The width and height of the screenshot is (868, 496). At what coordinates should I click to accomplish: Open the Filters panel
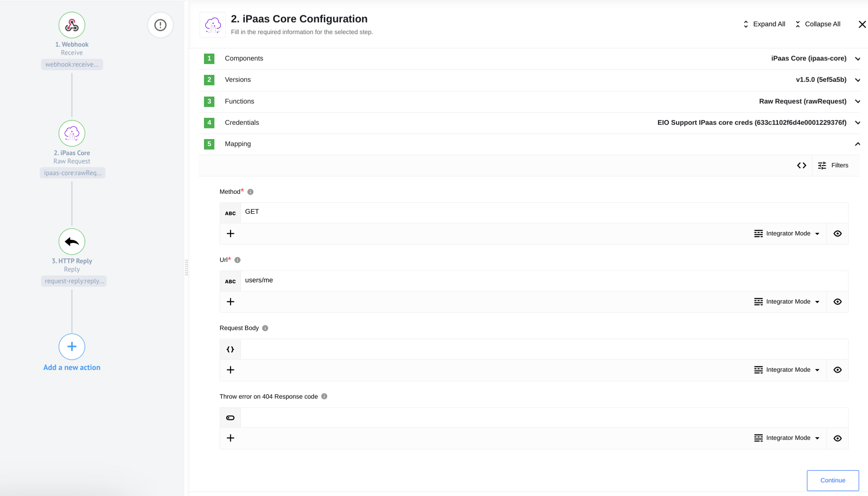click(x=833, y=165)
